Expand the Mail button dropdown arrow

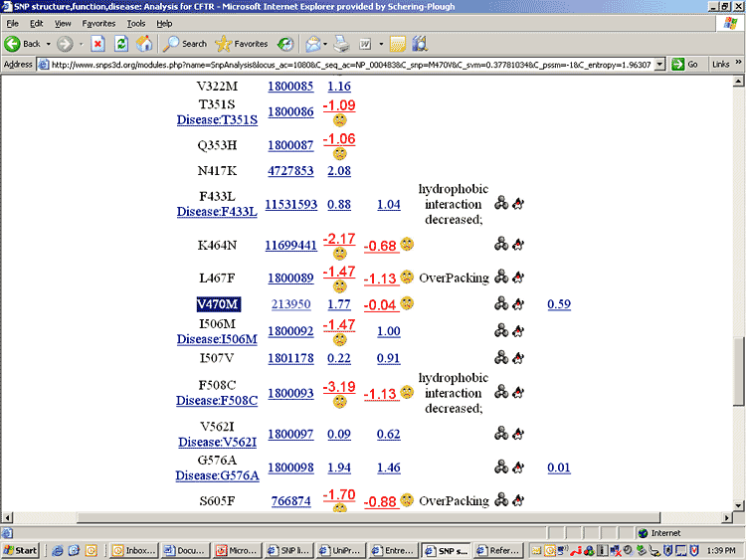pyautogui.click(x=325, y=44)
